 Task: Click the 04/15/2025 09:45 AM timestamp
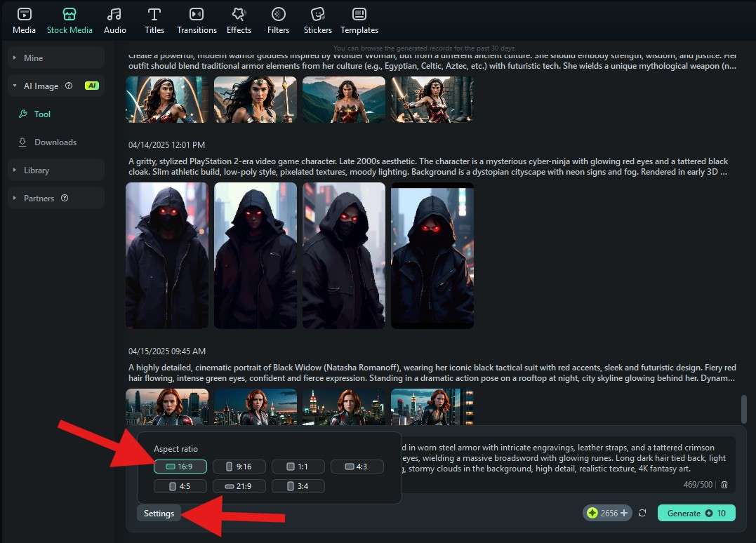click(x=167, y=351)
